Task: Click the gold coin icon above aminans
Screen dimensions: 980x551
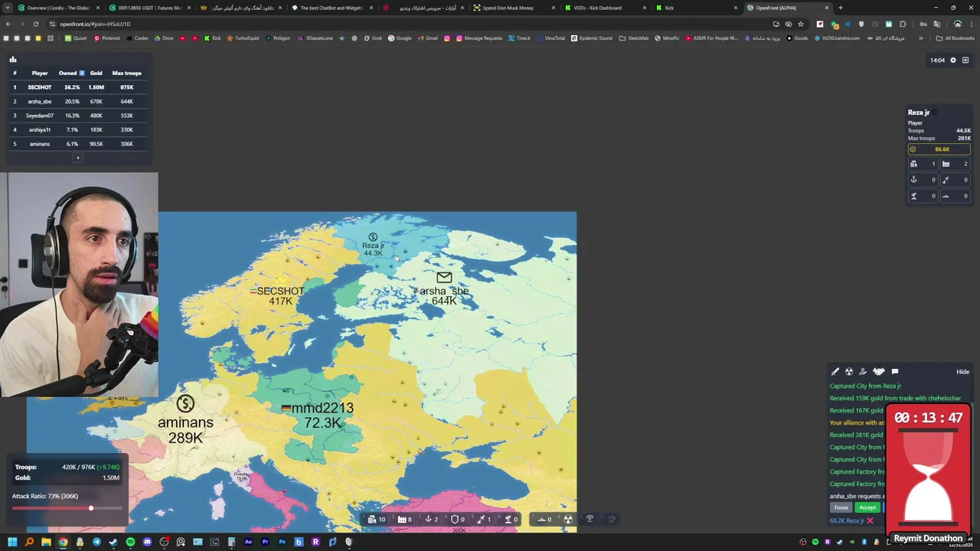Action: 185,403
